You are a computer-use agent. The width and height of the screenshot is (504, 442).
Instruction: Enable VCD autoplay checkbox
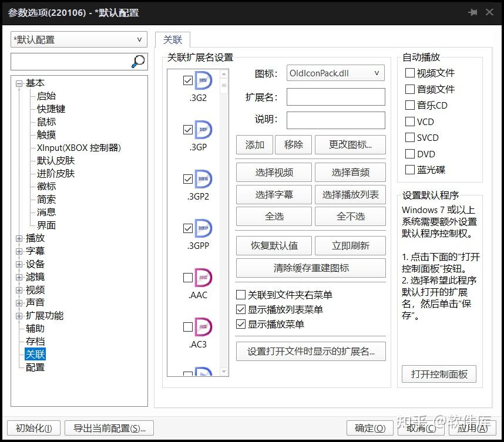tap(410, 122)
